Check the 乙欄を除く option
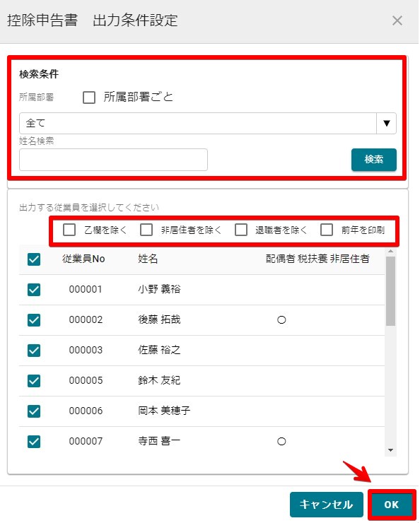Screen dimensions: 420x523 69,230
